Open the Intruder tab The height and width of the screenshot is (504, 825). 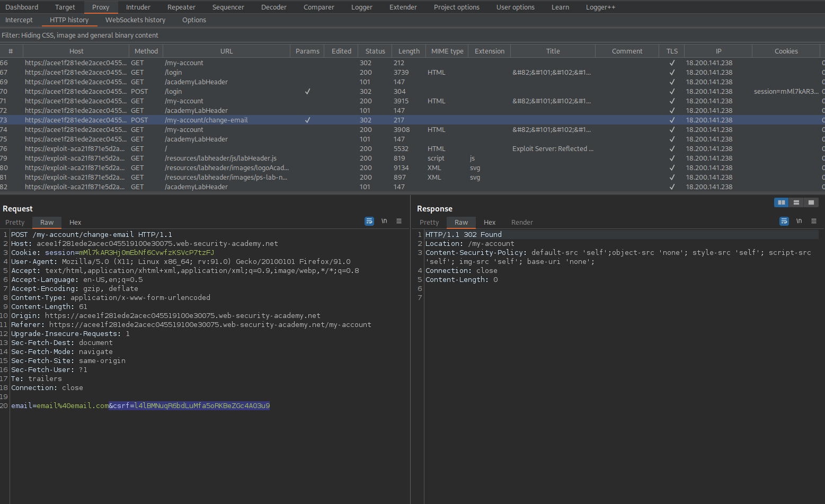(138, 7)
